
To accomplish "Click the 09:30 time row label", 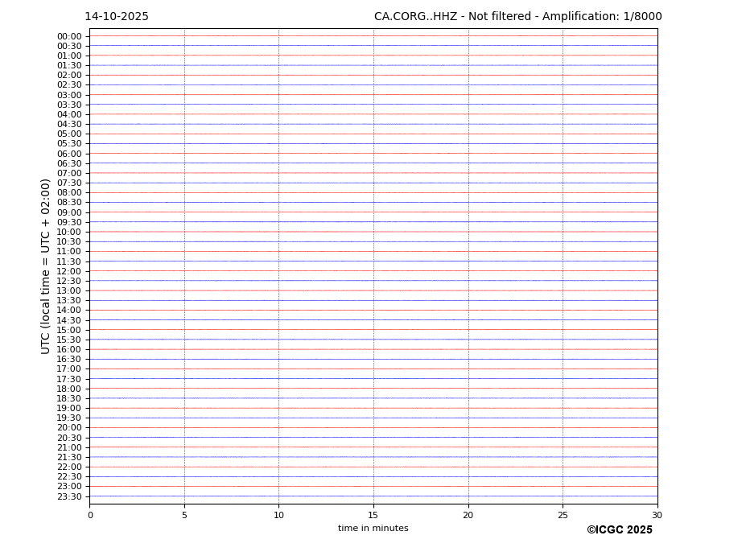I will coord(69,222).
